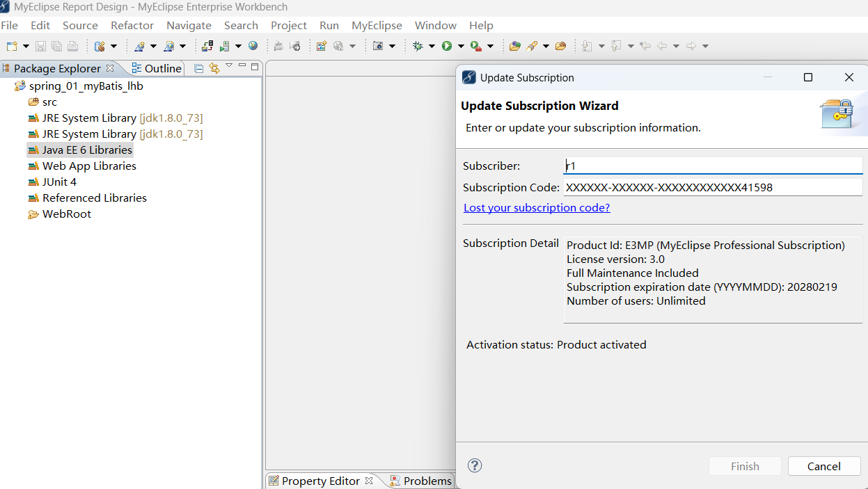Select the Java EE 6 Libraries node
The height and width of the screenshot is (489, 868).
80,150
